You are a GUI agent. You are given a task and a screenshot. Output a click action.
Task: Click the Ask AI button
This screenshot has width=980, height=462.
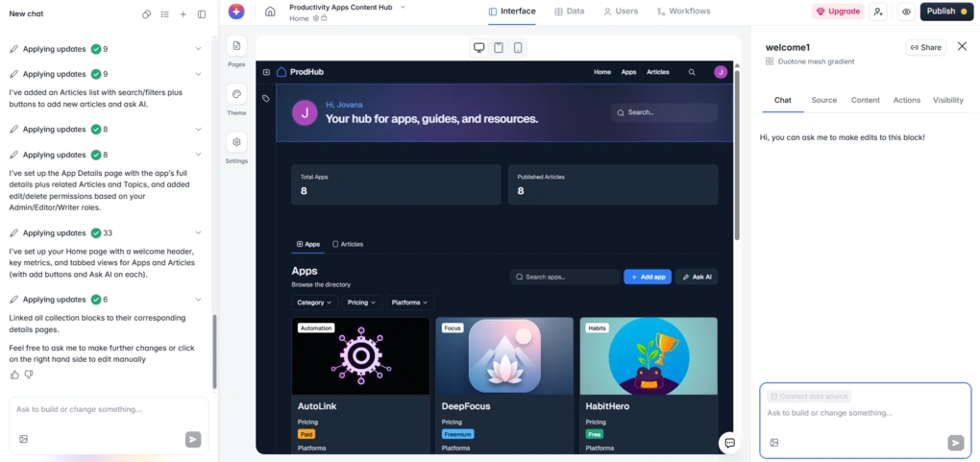(697, 277)
